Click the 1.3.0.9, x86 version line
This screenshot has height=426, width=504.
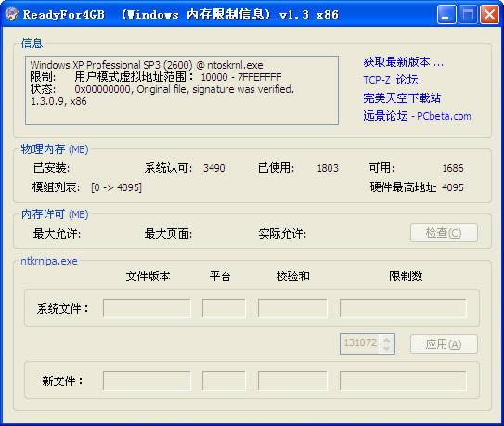pos(58,101)
